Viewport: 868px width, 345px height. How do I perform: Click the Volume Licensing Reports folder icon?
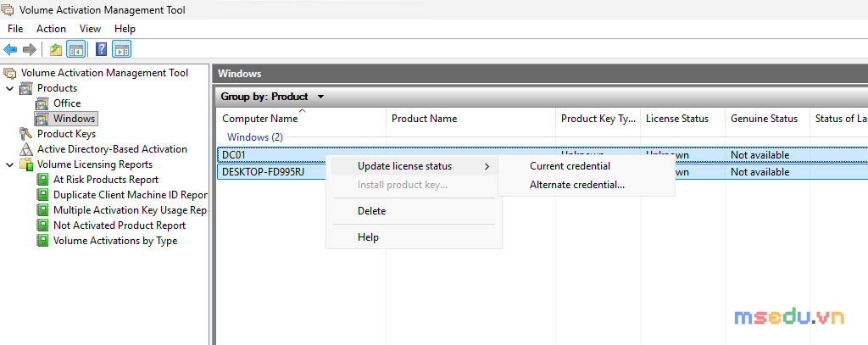tap(26, 164)
